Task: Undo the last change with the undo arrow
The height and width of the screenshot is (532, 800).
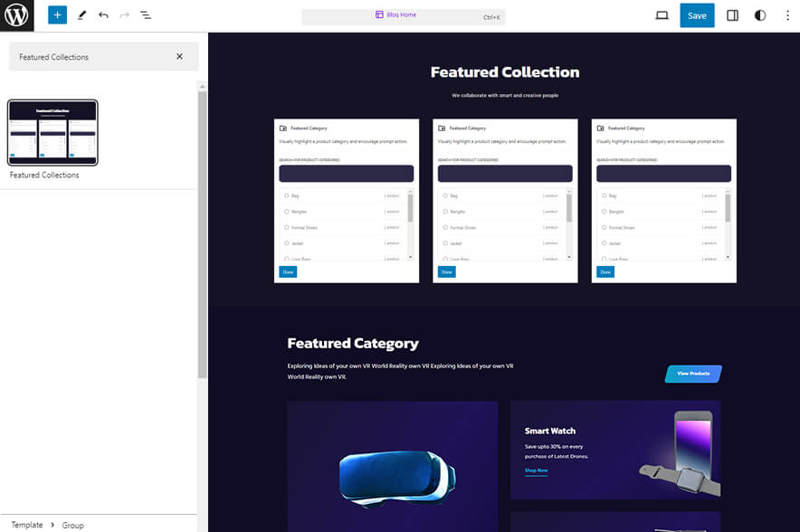Action: point(102,14)
